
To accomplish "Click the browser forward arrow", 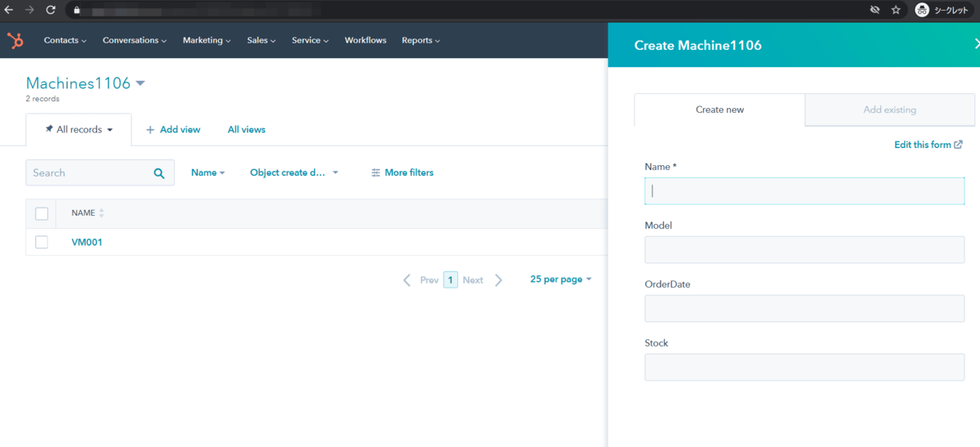I will coord(30,10).
